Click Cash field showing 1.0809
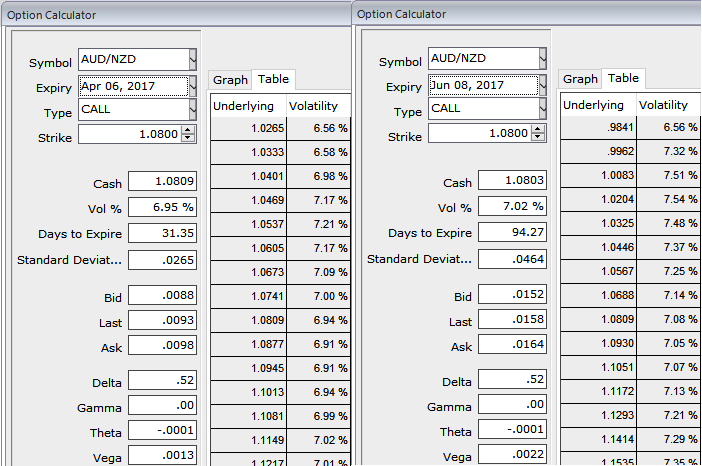This screenshot has height=466, width=702. 163,181
